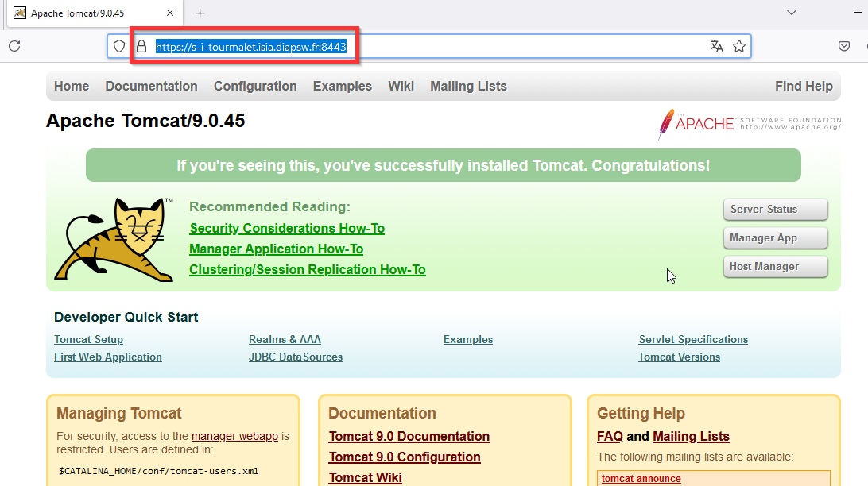
Task: Open Security Considerations How-To link
Action: click(287, 229)
